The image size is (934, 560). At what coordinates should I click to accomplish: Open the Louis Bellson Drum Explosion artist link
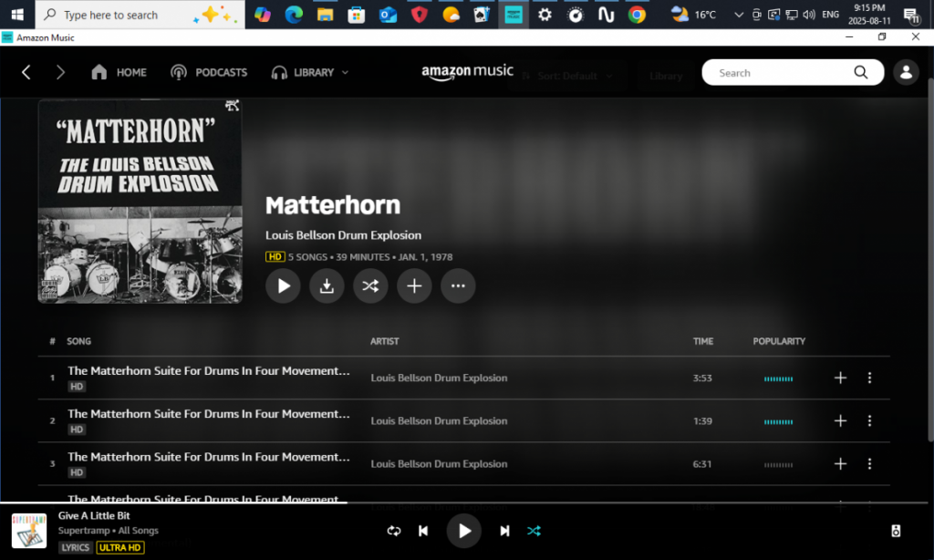tap(343, 235)
